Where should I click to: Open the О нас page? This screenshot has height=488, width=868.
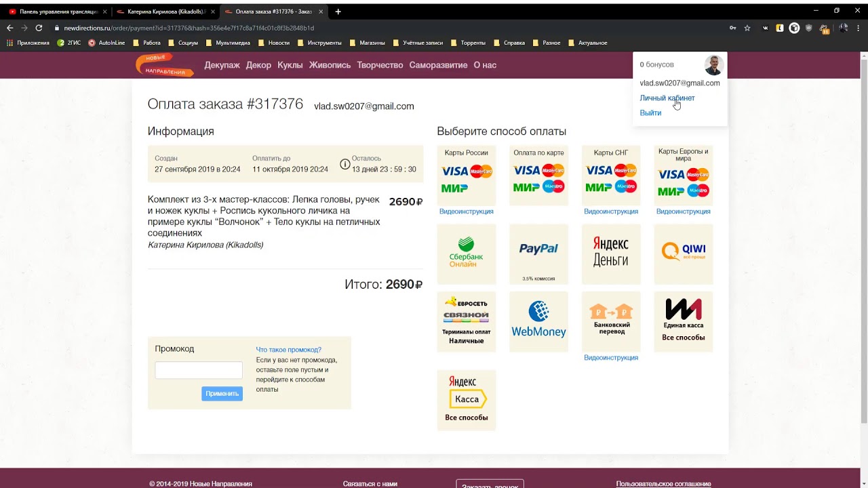click(x=485, y=65)
